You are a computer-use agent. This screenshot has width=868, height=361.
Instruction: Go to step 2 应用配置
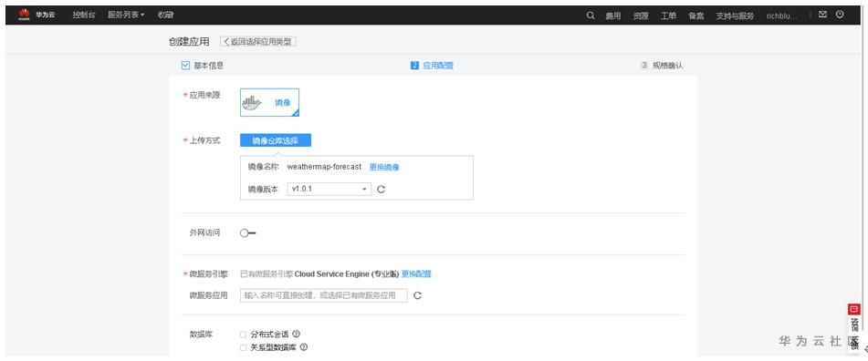pos(432,66)
